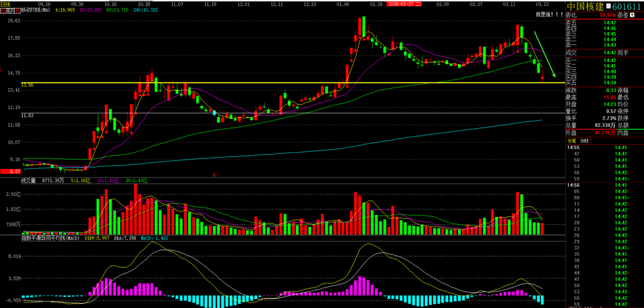Click the volume MA 10:1.33亿 value
Viewport: 644px width, 308px height.
point(109,180)
